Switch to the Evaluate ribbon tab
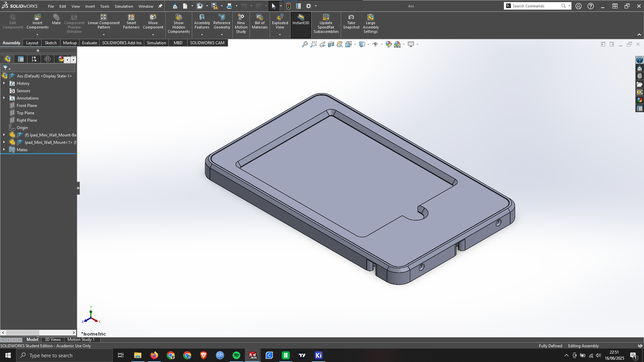 click(89, 43)
